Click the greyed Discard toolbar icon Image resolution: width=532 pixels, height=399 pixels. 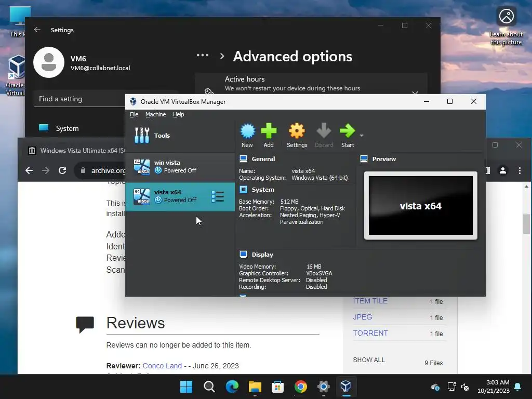click(x=324, y=131)
